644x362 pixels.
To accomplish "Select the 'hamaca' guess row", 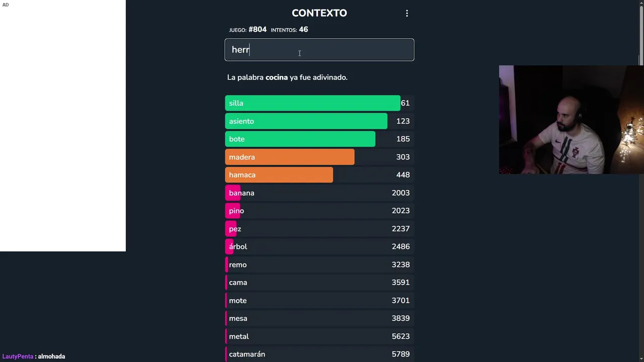I will click(x=319, y=175).
